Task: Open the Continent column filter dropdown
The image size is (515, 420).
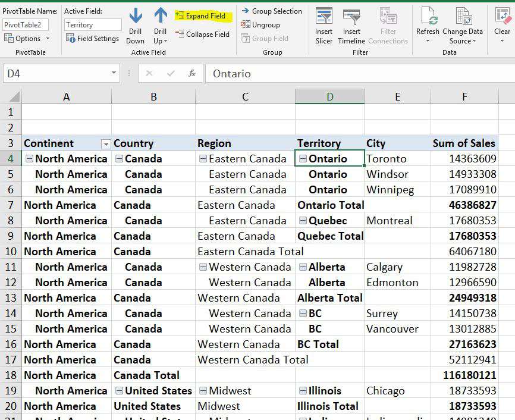Action: point(106,144)
